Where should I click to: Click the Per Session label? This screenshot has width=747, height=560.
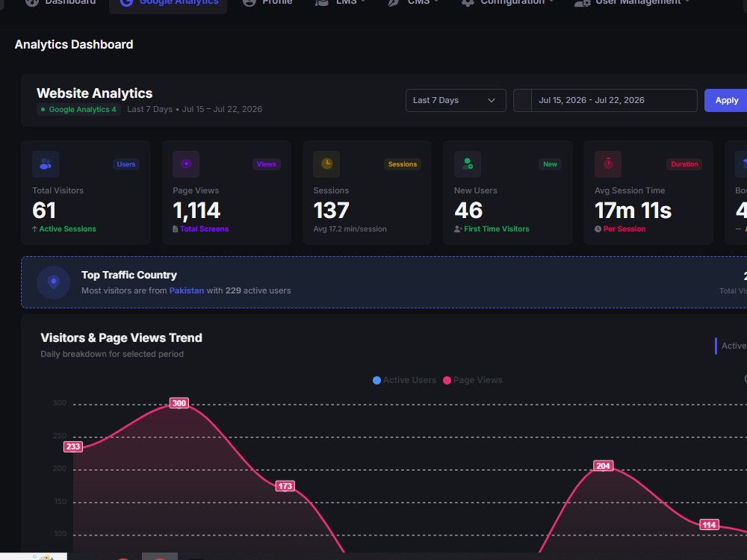(x=624, y=229)
